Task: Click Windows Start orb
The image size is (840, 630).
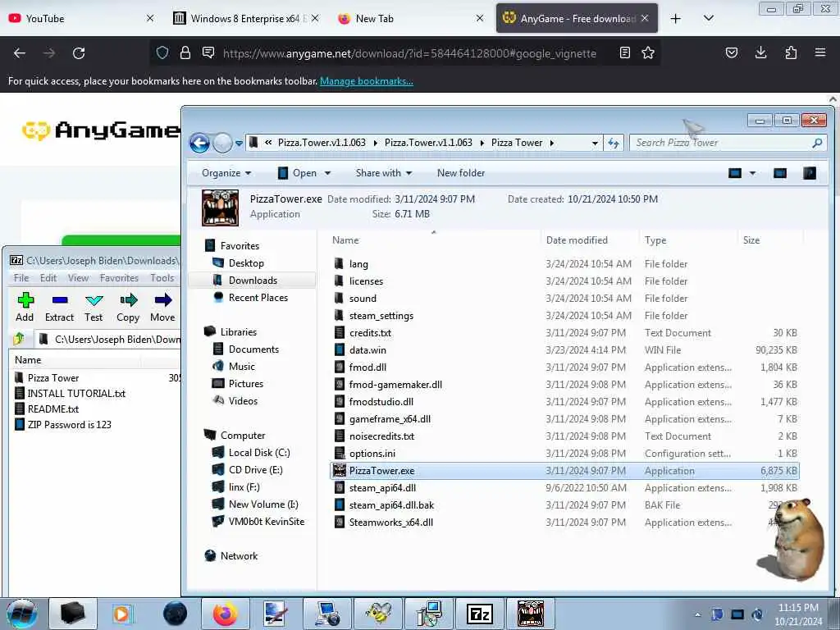Action: pos(21,614)
